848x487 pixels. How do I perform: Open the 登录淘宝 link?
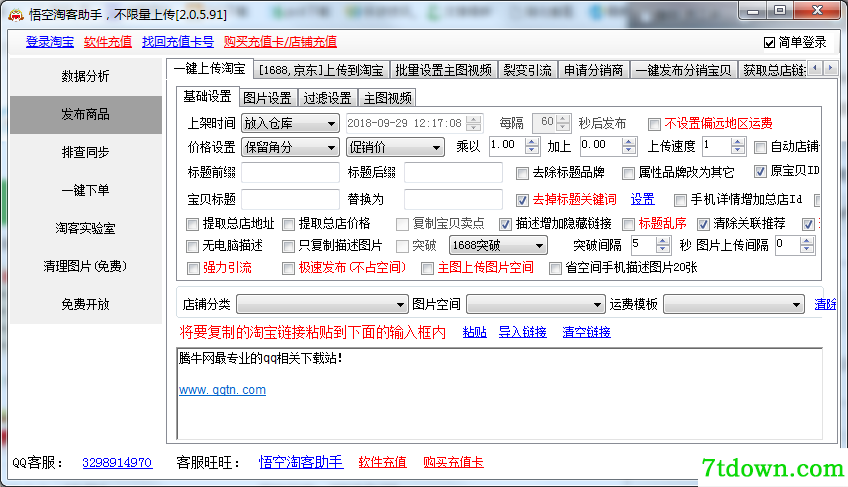click(50, 42)
